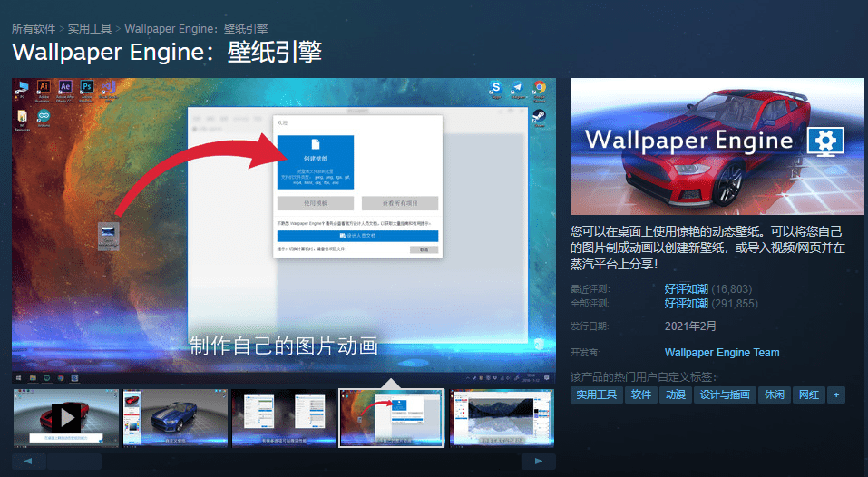Play the trailer video thumbnail

65,418
